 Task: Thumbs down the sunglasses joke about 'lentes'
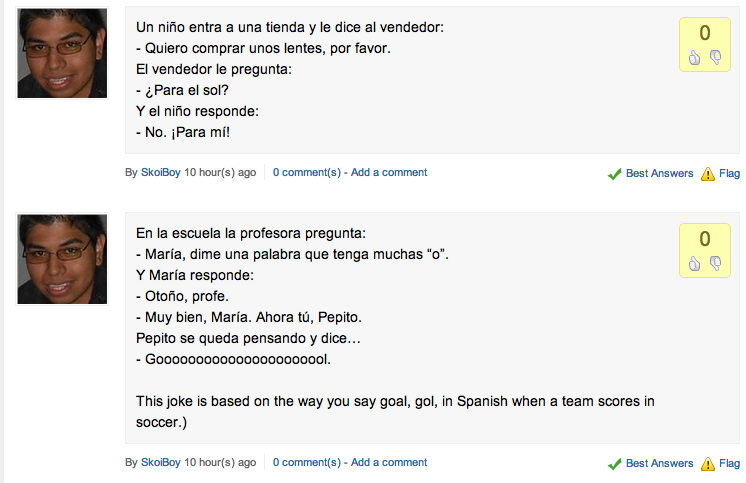[715, 58]
